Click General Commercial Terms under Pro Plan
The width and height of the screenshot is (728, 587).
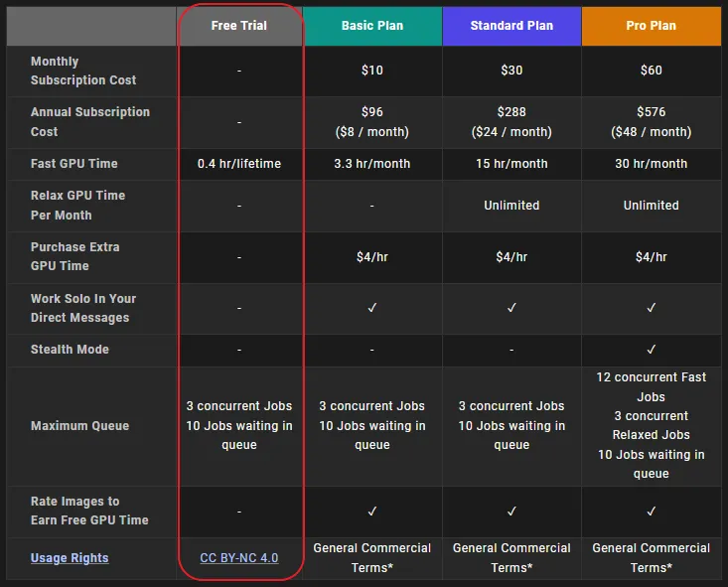point(652,557)
